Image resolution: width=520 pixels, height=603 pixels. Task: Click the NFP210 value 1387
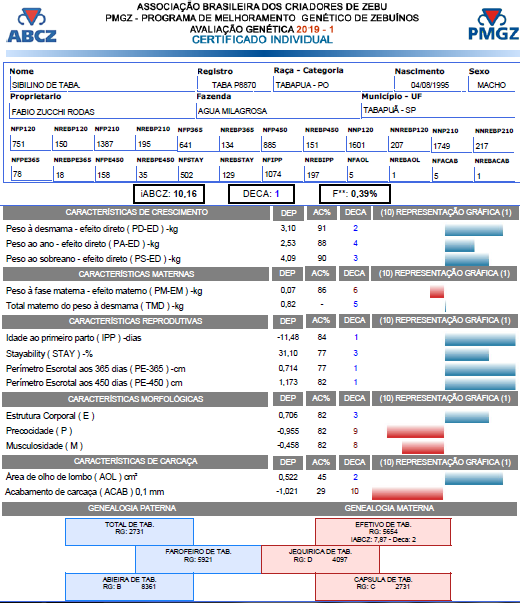105,144
